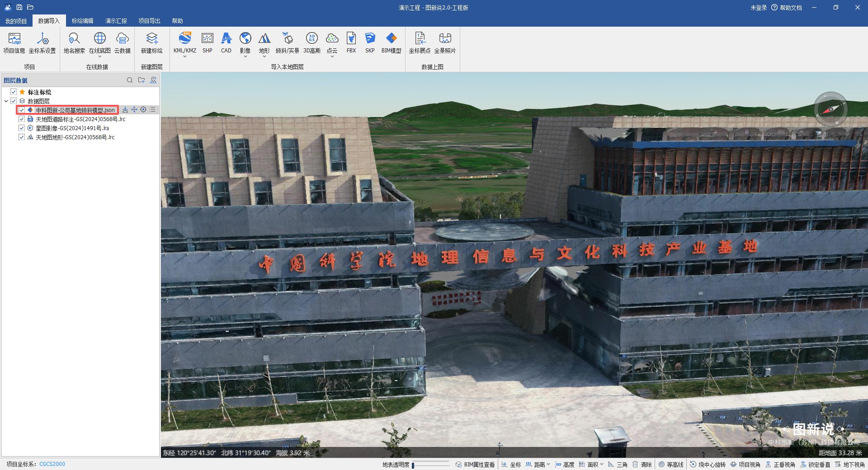Click the open folder icon in the title bar
Viewport: 868px width, 470px height.
tap(30, 7)
